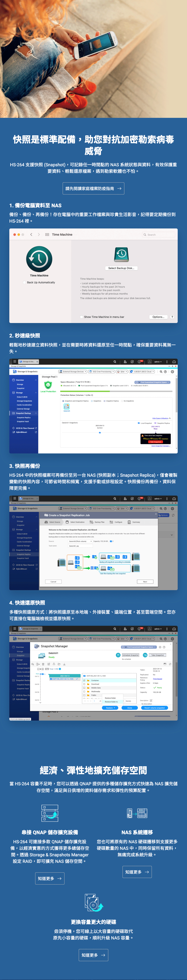
Task: Click the help question mark in Time Machine
Action: coord(172,317)
